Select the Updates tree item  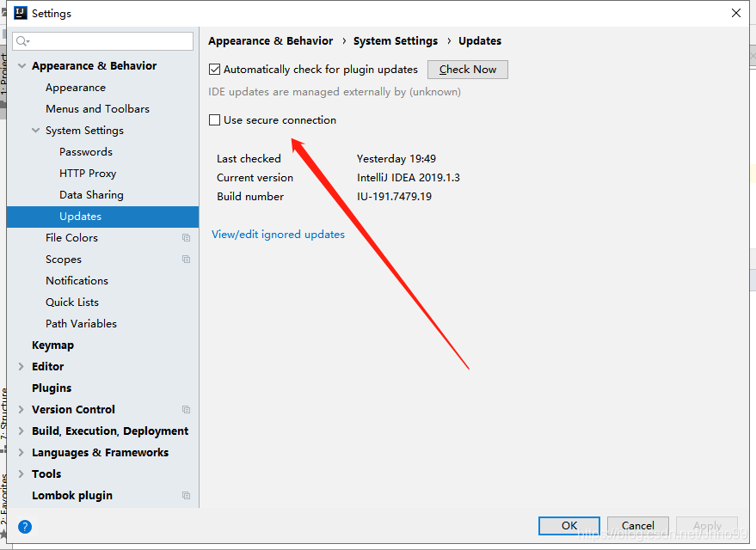[102, 217]
